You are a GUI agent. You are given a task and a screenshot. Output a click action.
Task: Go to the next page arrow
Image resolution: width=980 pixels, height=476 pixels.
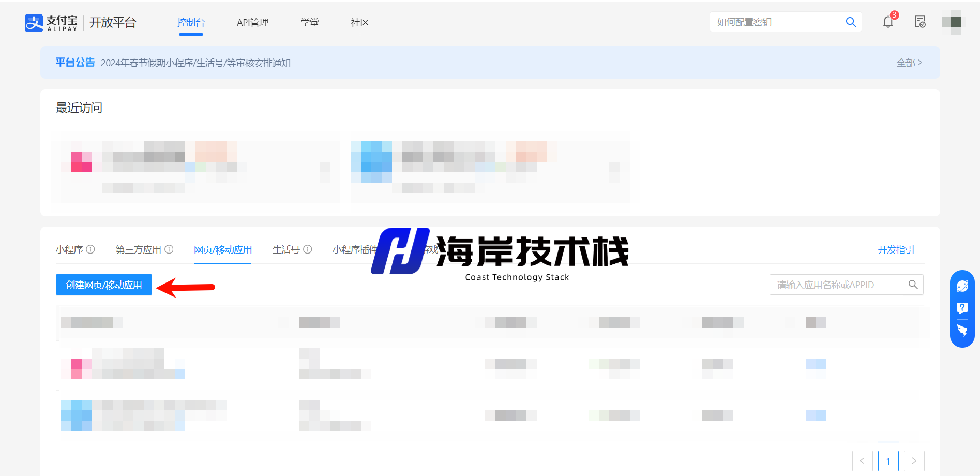(x=914, y=461)
